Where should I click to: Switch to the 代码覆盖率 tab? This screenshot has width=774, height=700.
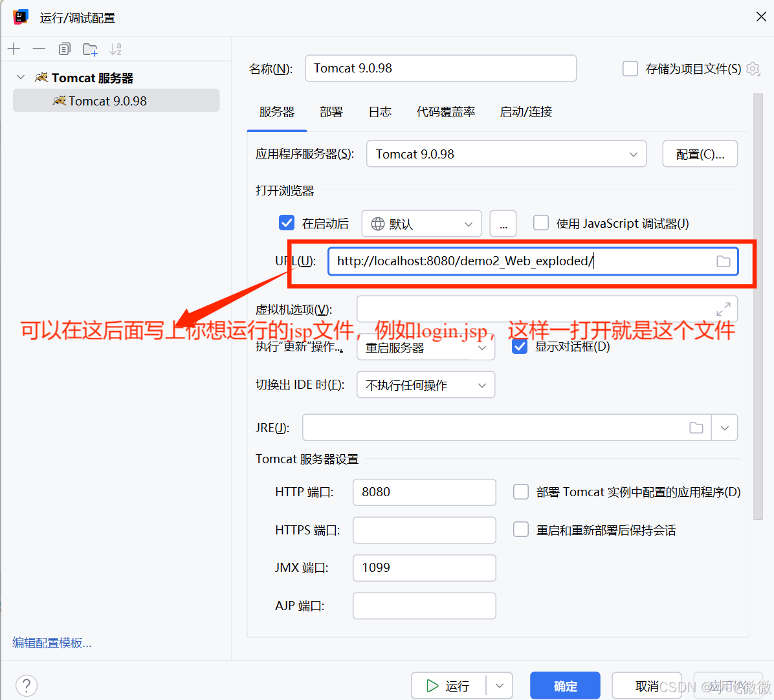(446, 112)
